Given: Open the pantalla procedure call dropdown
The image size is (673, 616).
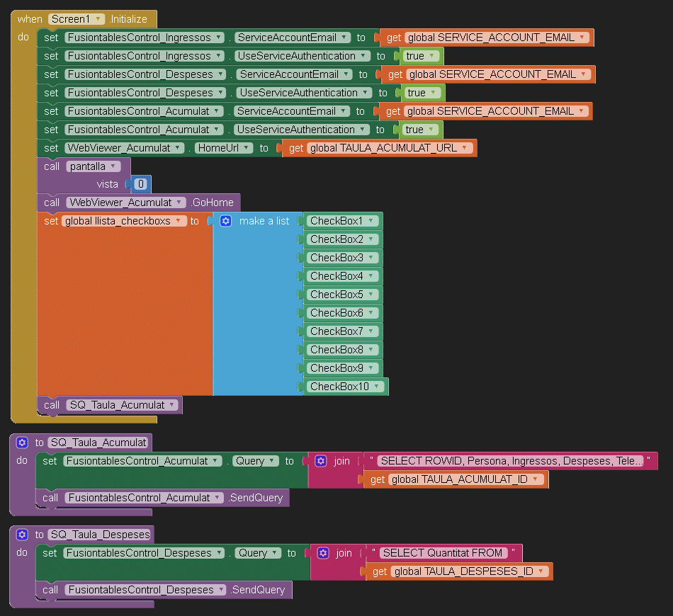Looking at the screenshot, I should [x=114, y=166].
